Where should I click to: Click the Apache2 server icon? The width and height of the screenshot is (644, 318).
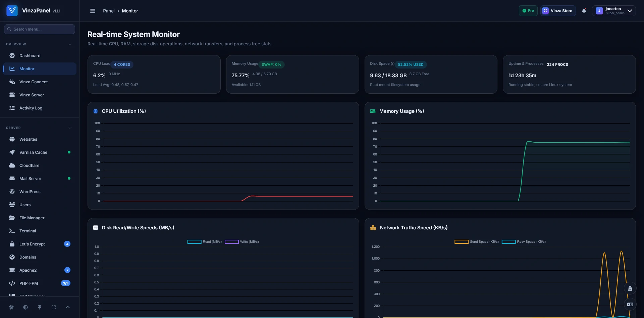tap(12, 270)
